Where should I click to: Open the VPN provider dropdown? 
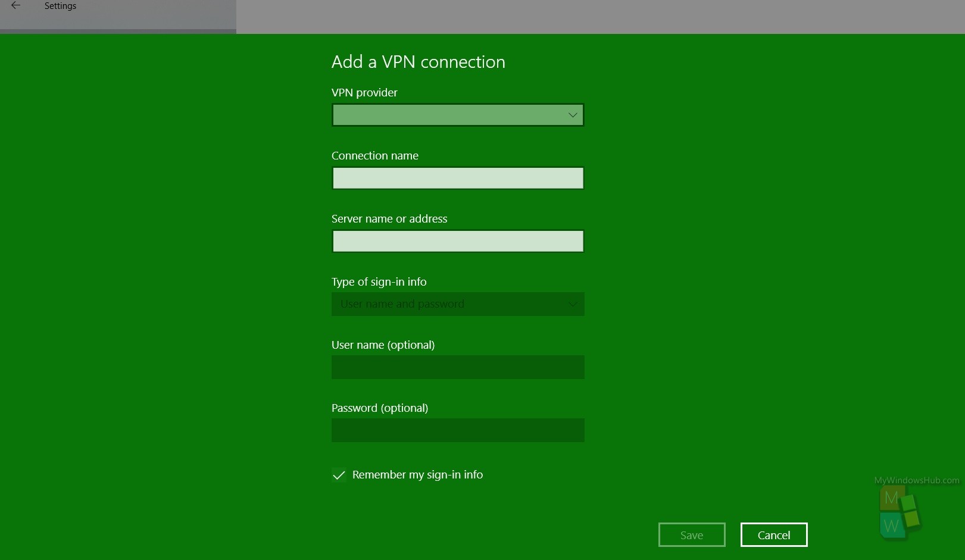tap(458, 115)
